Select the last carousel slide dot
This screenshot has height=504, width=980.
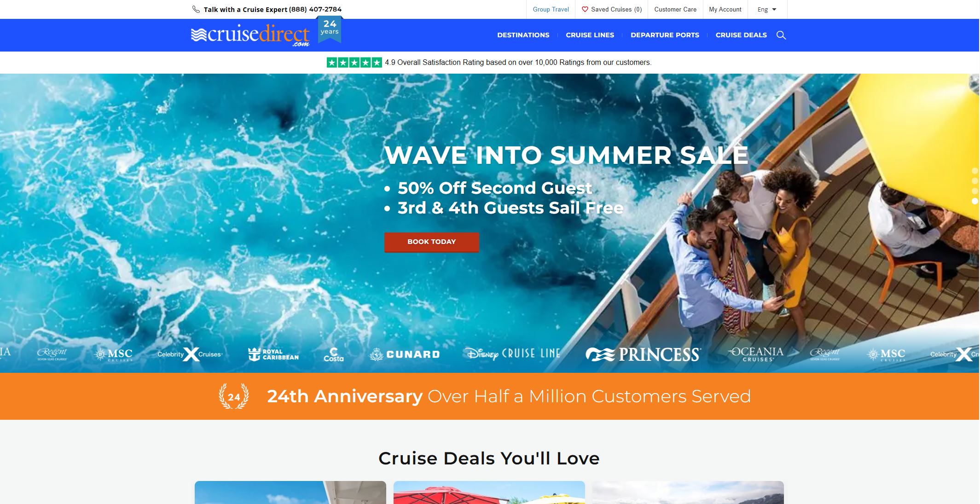[975, 201]
